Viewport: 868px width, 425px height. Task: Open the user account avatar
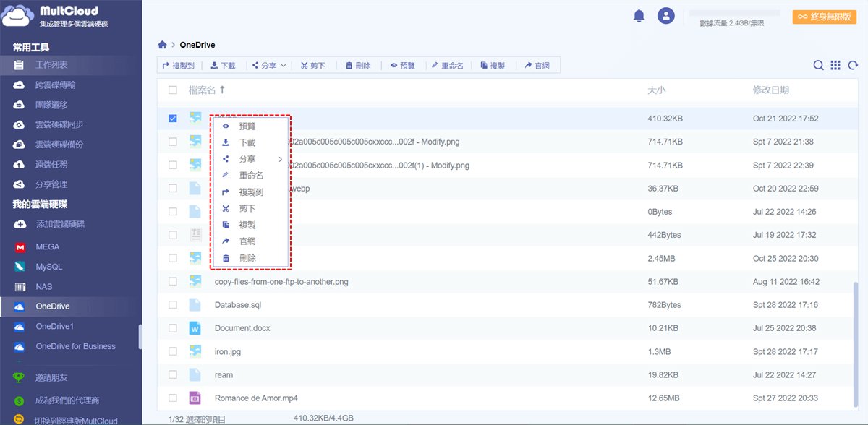(666, 16)
